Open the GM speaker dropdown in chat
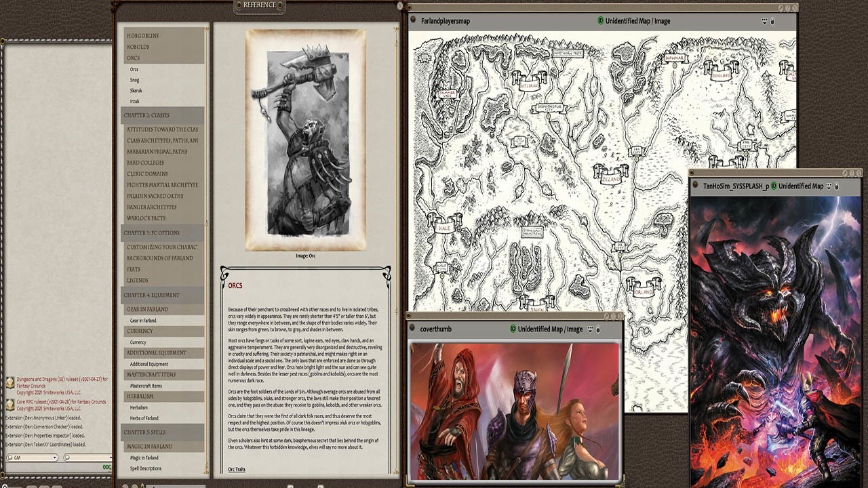This screenshot has height=488, width=868. click(x=55, y=457)
